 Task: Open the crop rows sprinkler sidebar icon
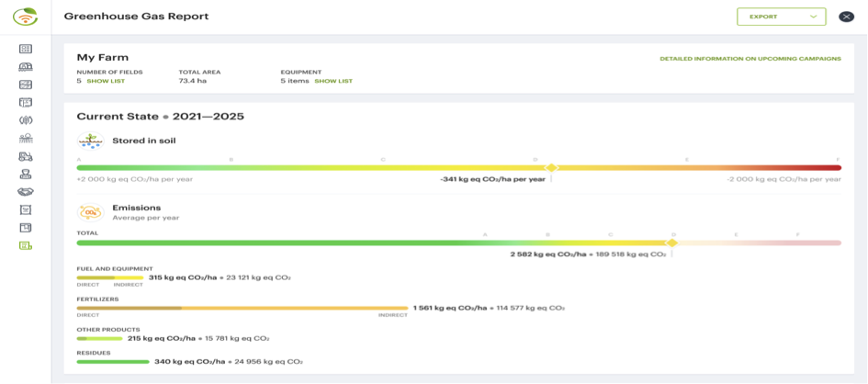click(26, 139)
